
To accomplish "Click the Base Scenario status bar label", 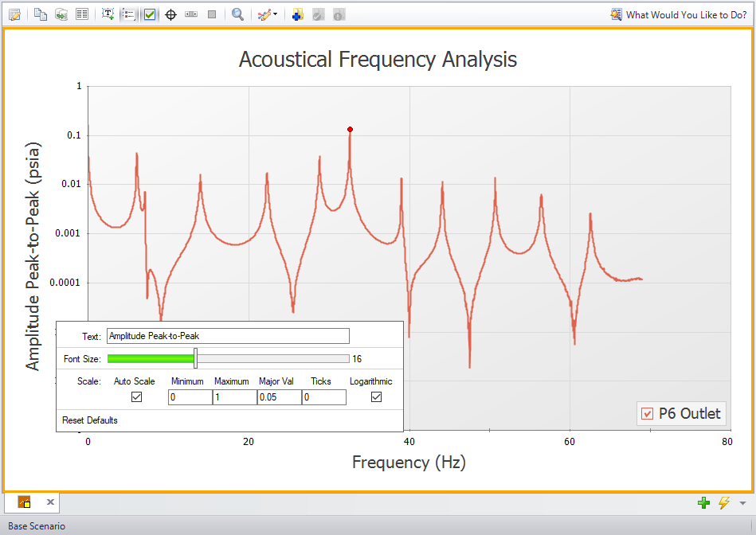I will pyautogui.click(x=36, y=526).
